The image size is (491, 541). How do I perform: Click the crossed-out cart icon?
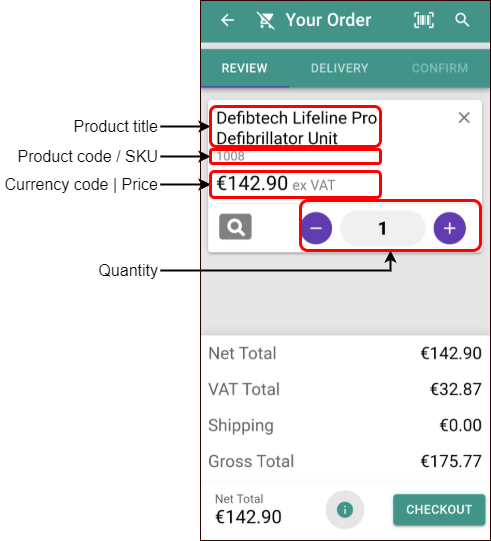coord(266,20)
